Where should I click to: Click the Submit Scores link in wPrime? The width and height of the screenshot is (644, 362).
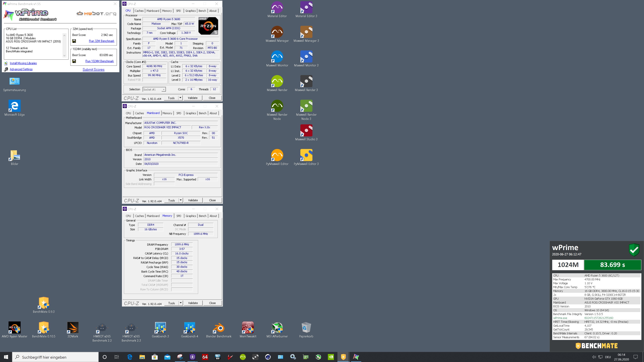(94, 69)
